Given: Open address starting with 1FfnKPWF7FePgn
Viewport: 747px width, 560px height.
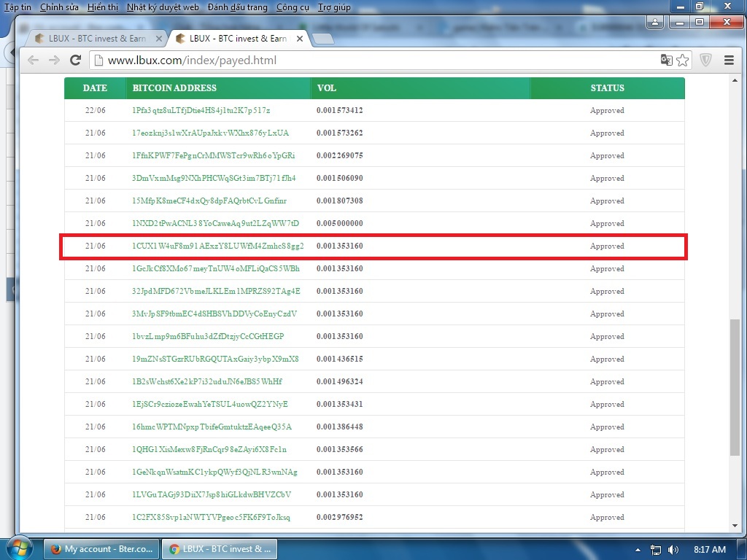Looking at the screenshot, I should (214, 156).
